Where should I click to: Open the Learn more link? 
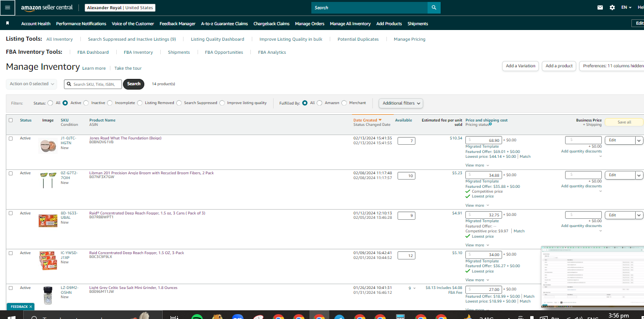pos(94,68)
